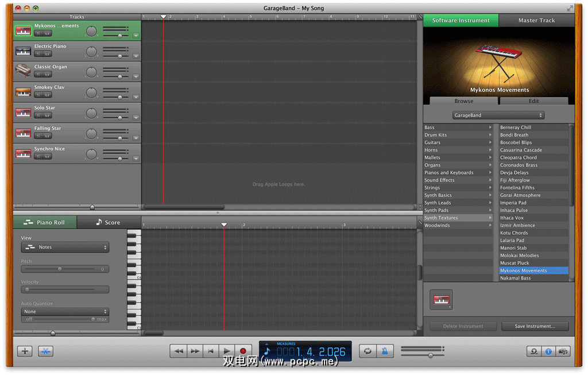The width and height of the screenshot is (588, 375).
Task: Open the Loop Browser with the eye-loop icon
Action: [534, 351]
